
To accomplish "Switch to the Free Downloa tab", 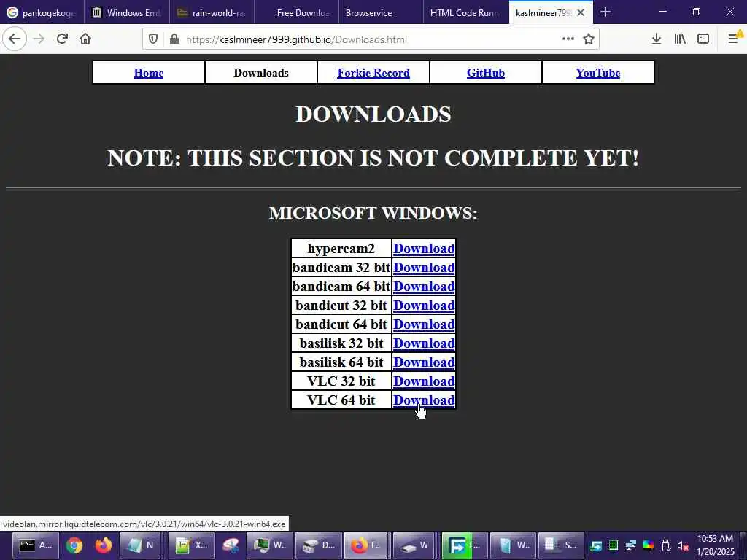I will tap(296, 13).
